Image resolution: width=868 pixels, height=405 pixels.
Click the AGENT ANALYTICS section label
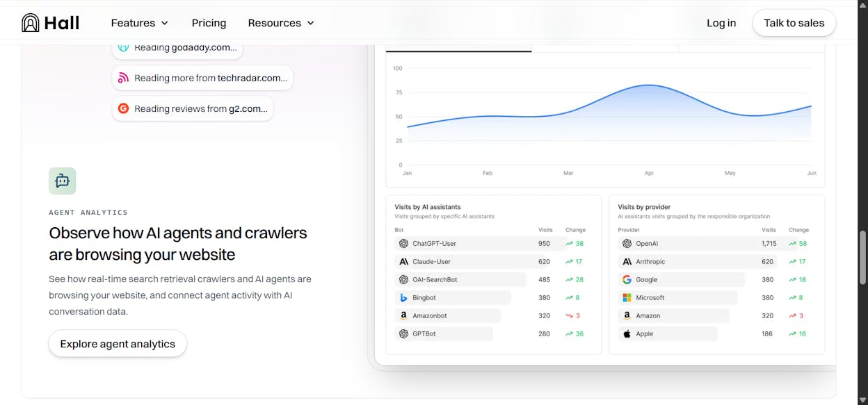[88, 213]
